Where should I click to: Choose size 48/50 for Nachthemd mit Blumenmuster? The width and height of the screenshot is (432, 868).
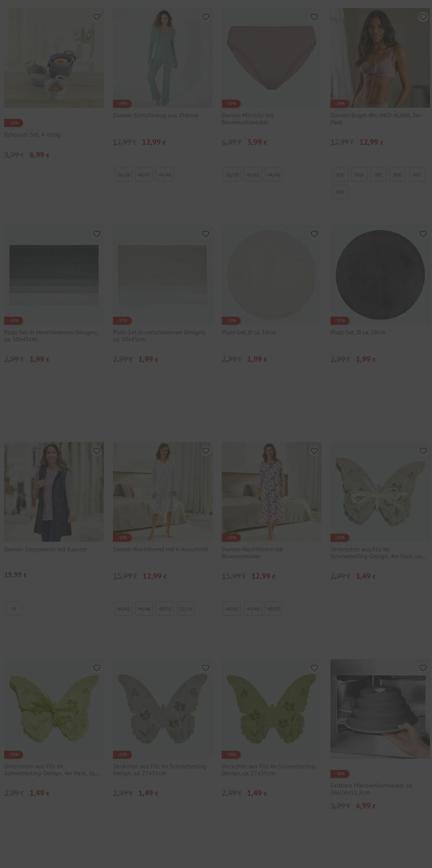coord(274,609)
